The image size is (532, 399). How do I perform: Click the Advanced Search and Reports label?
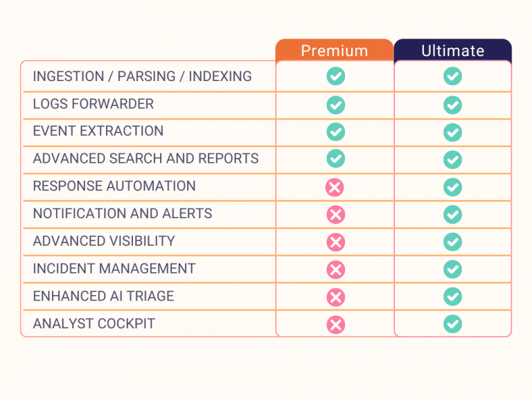click(145, 159)
